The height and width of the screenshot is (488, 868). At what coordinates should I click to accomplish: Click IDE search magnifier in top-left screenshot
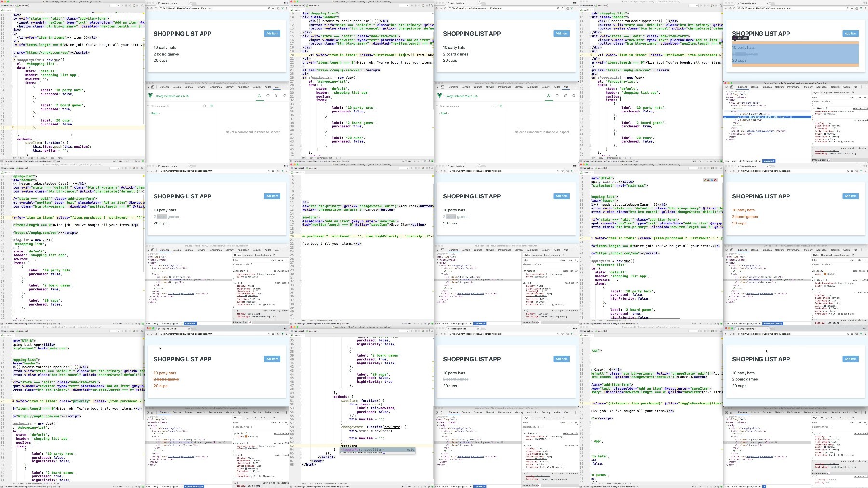point(141,5)
